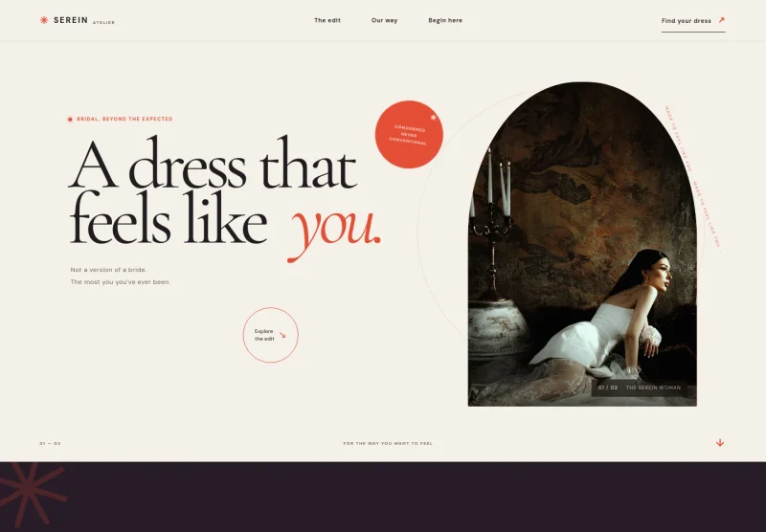Go to the Our way page
Screen dimensions: 766x532
tap(385, 20)
